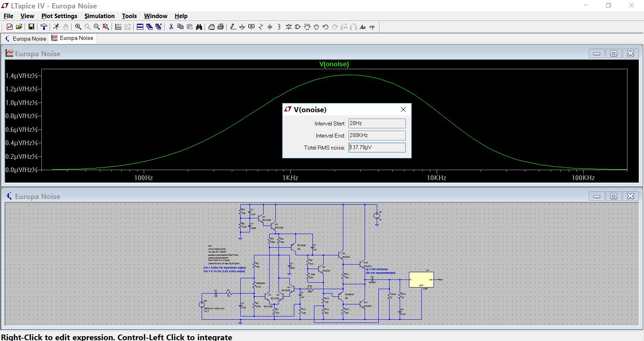The image size is (644, 341).
Task: Open the Window menu
Action: (155, 16)
